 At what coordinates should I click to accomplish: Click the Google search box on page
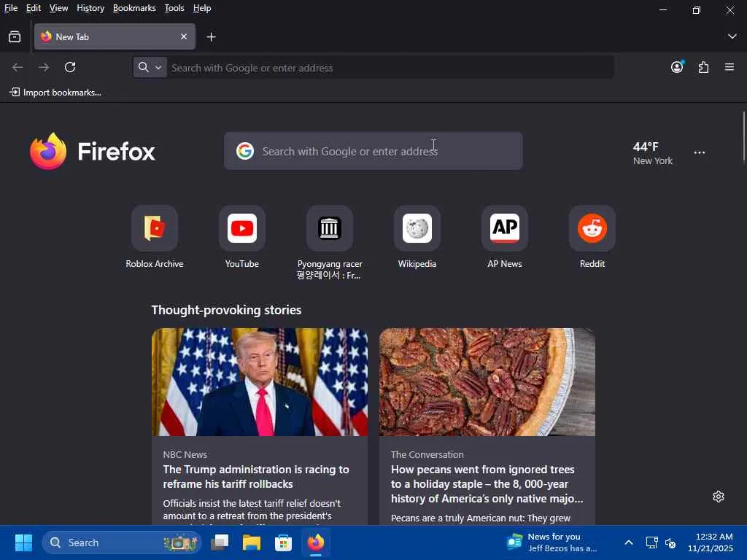[x=373, y=151]
